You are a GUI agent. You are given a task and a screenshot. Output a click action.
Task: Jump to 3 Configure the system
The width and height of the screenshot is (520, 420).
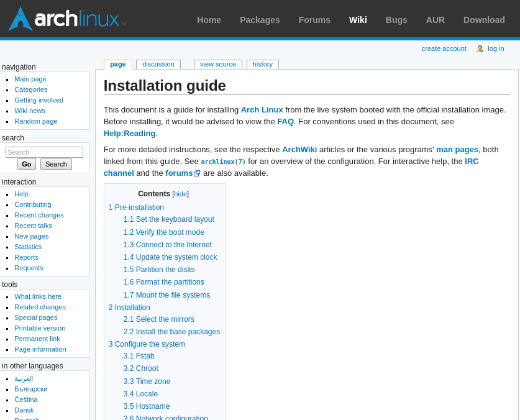(147, 344)
